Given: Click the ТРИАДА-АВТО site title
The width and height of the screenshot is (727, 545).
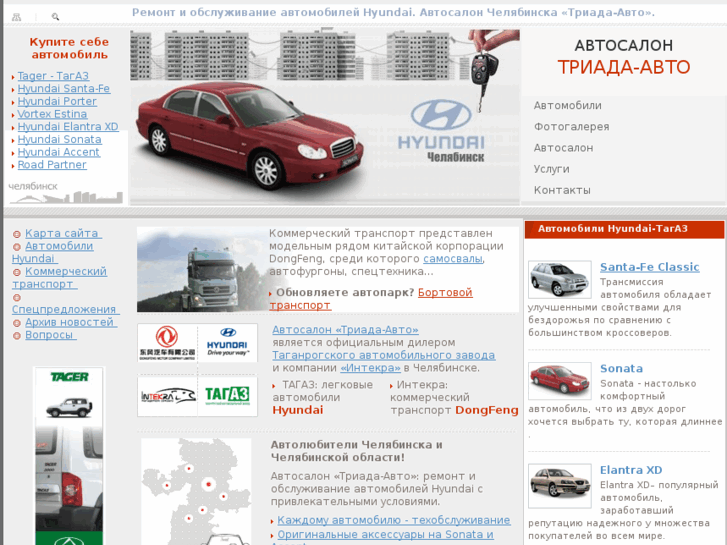Looking at the screenshot, I should pyautogui.click(x=624, y=67).
